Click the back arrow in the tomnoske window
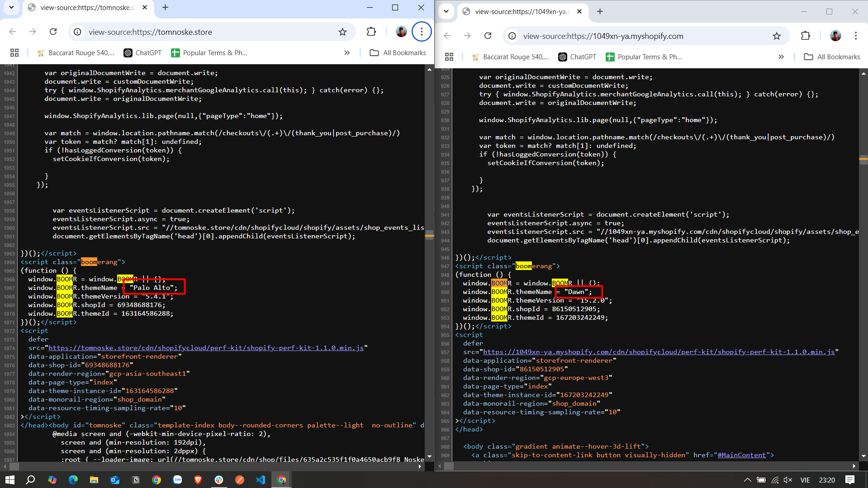 click(13, 32)
